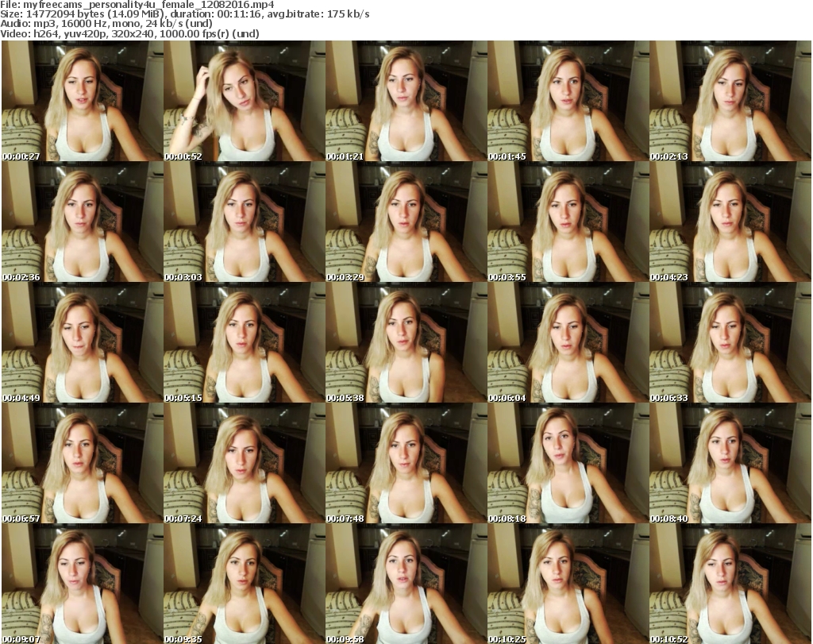Image resolution: width=813 pixels, height=644 pixels.
Task: Click the frame labeled 00:10:52
Action: pos(730,584)
